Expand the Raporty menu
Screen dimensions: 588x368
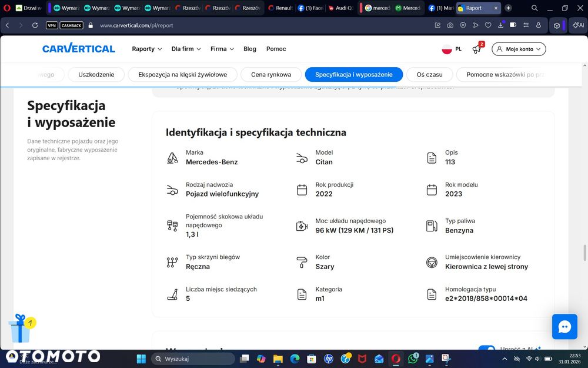(146, 49)
